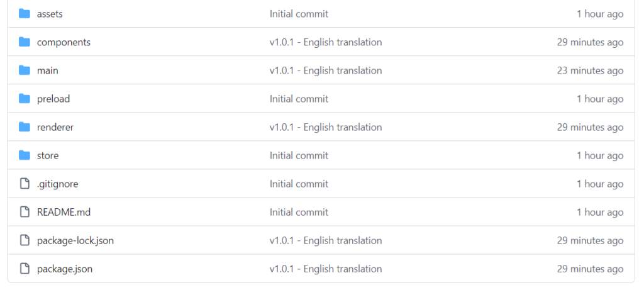Open the assets folder link

pos(50,14)
